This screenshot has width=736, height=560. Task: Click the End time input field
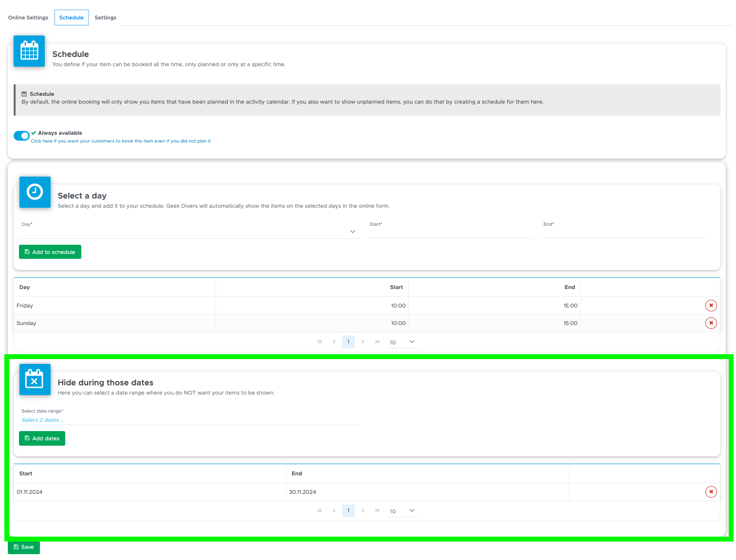coord(624,232)
